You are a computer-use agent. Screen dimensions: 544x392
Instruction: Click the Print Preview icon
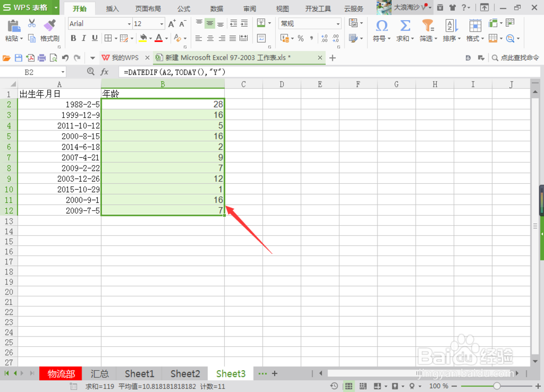pyautogui.click(x=53, y=58)
